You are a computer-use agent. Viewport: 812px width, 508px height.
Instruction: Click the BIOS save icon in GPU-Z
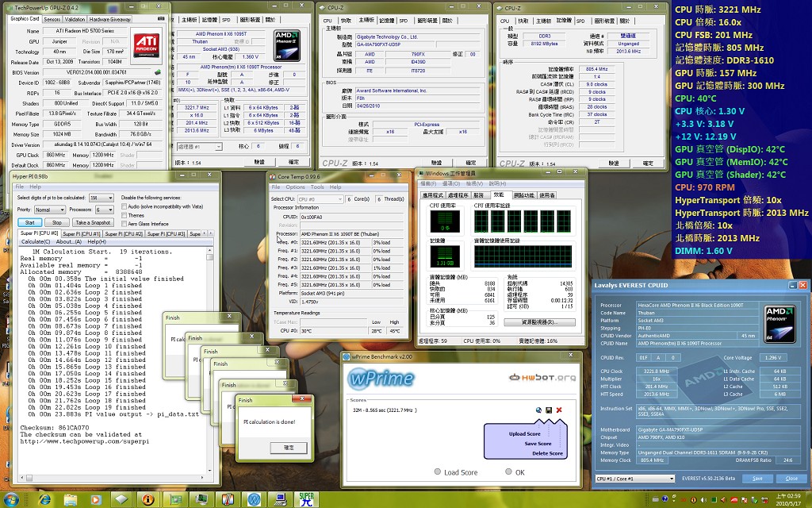point(158,72)
